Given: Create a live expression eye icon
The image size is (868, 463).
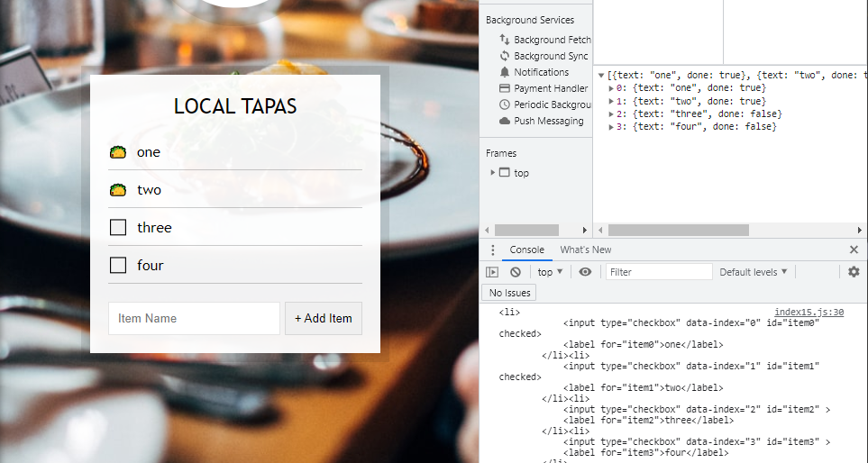Looking at the screenshot, I should click(x=585, y=272).
